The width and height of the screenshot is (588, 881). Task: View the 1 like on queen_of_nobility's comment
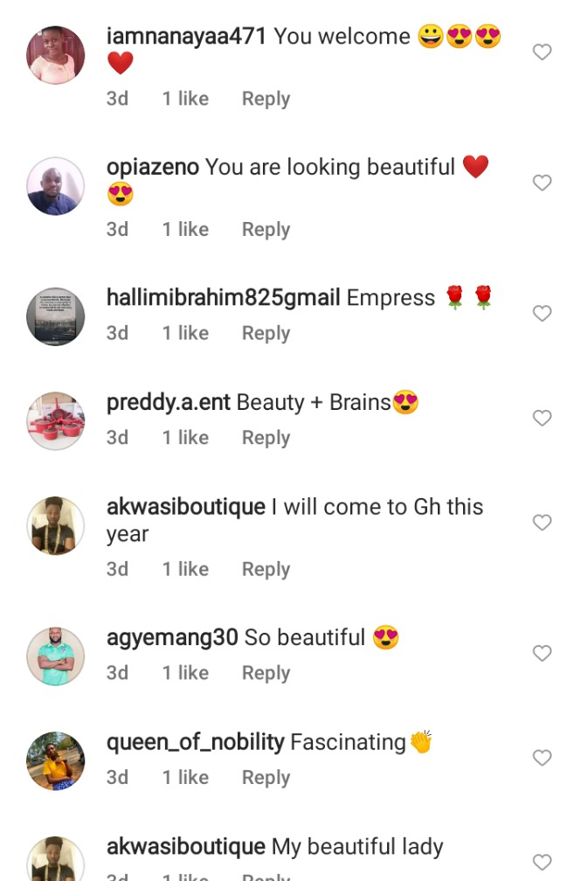pos(185,778)
